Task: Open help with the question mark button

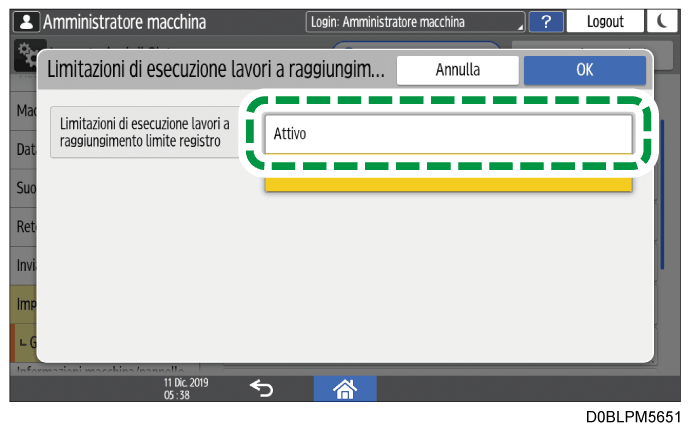Action: [x=545, y=21]
